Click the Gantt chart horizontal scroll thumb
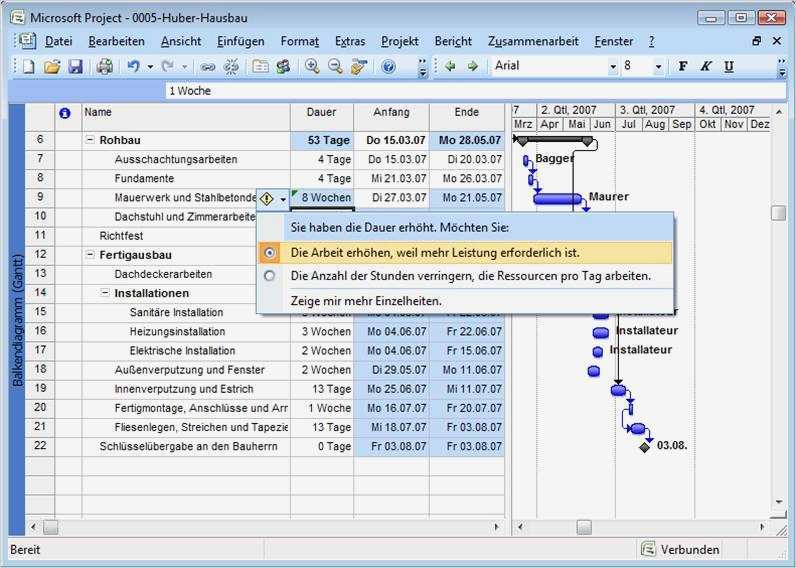Screen dimensions: 796x568 [584, 527]
